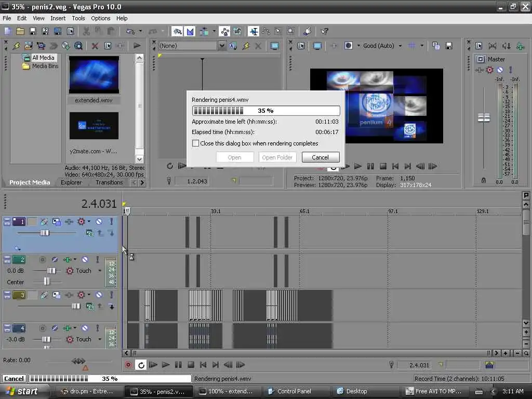Click Save Snapshot to File icon
This screenshot has width=532, height=399.
(448, 46)
